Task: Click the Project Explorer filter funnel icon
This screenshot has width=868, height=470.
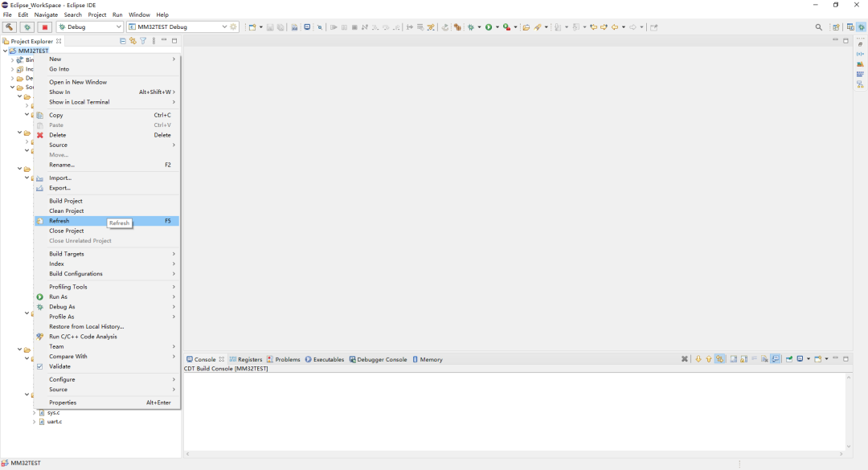Action: point(143,41)
